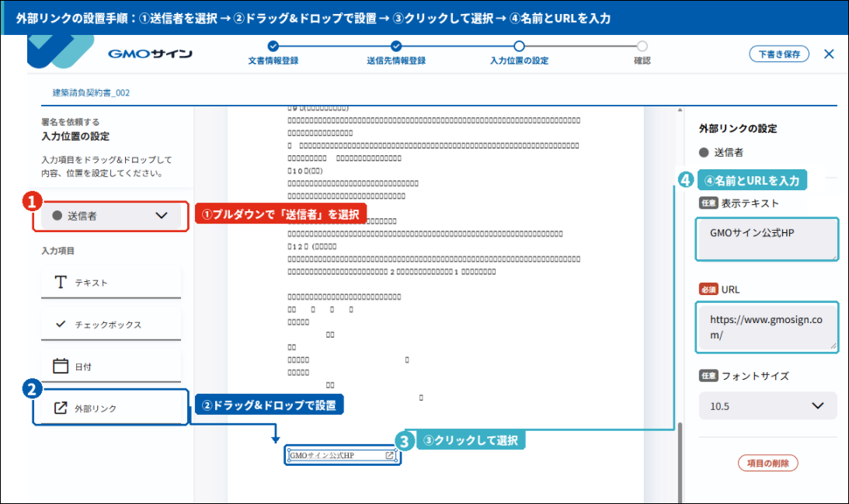Select the placed GMOサイン公式HP link field
The height and width of the screenshot is (504, 849).
343,455
